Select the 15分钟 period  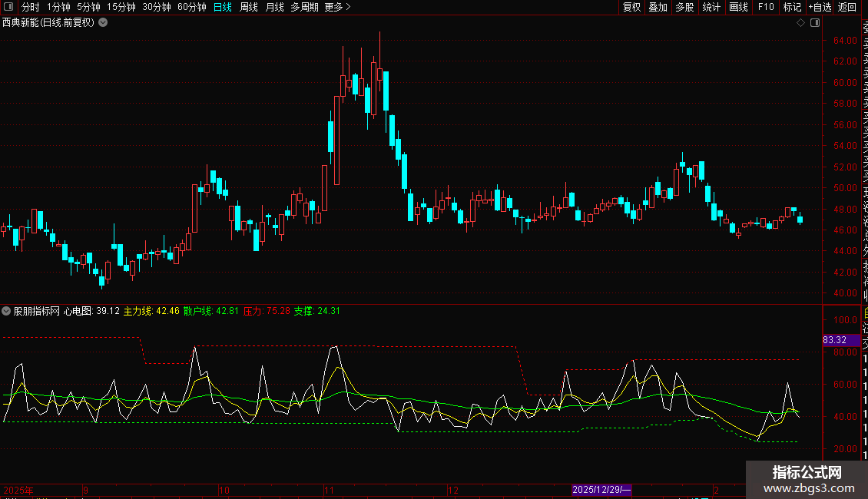[x=121, y=7]
